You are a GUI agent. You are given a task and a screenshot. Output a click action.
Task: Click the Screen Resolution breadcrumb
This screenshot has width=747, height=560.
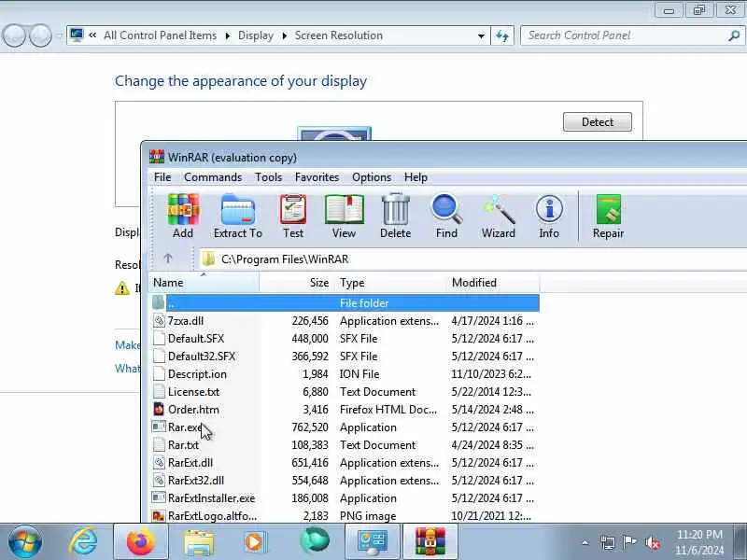339,35
